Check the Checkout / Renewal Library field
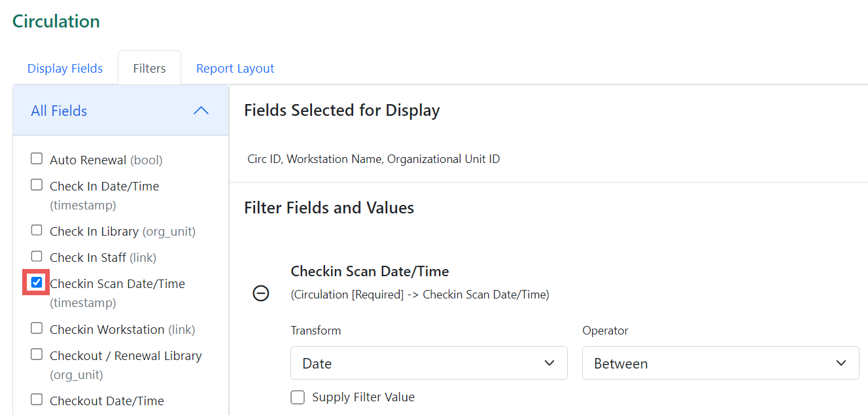This screenshot has height=415, width=868. (36, 354)
